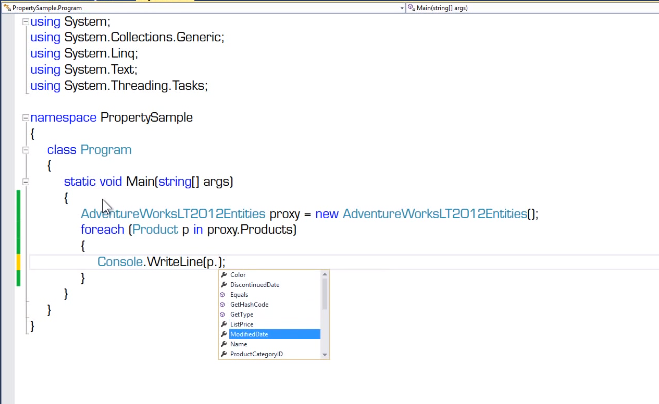Screen dimensions: 659x404
Task: Select the Name property suggestion
Action: coord(239,344)
